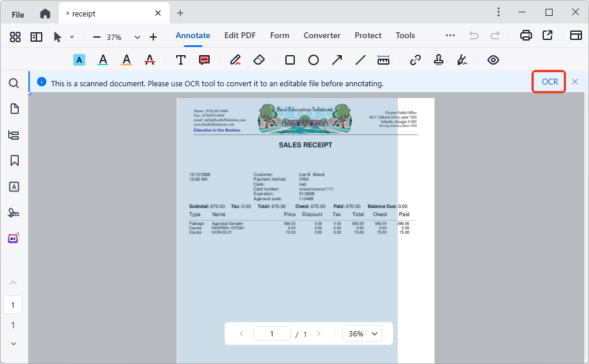Expand the selection tool dropdown arrow
The image size is (589, 364).
(x=72, y=36)
